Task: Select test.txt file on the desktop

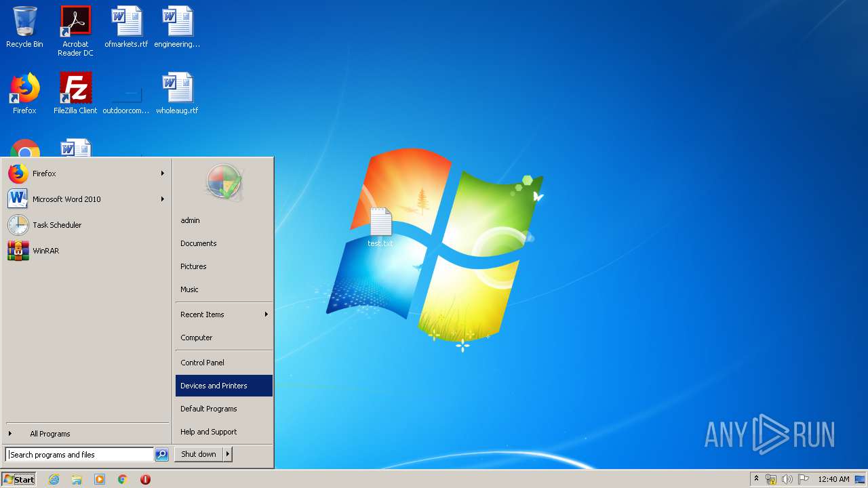Action: click(380, 228)
